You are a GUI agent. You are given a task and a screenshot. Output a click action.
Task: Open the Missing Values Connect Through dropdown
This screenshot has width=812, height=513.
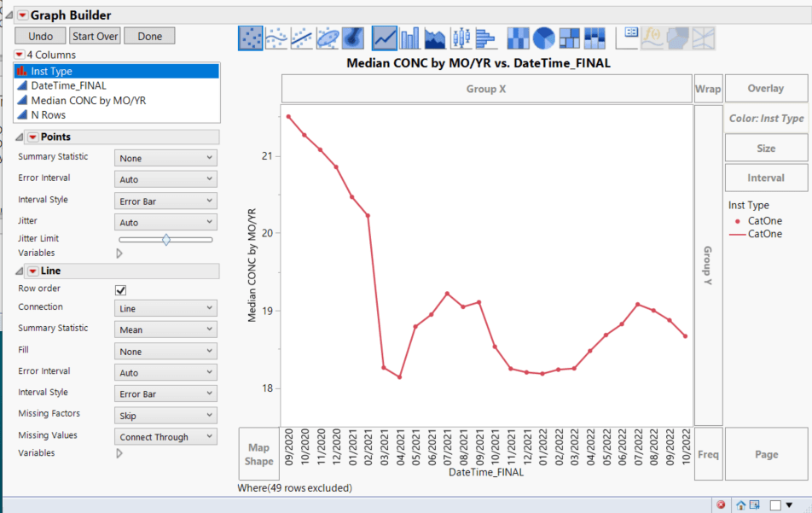click(x=165, y=437)
